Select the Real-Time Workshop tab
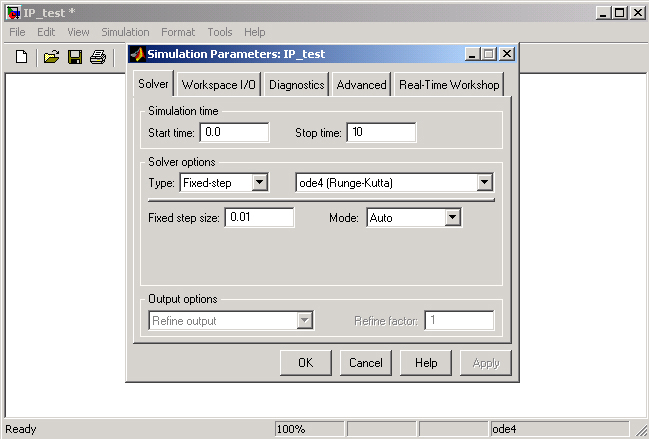649x439 pixels. tap(448, 85)
